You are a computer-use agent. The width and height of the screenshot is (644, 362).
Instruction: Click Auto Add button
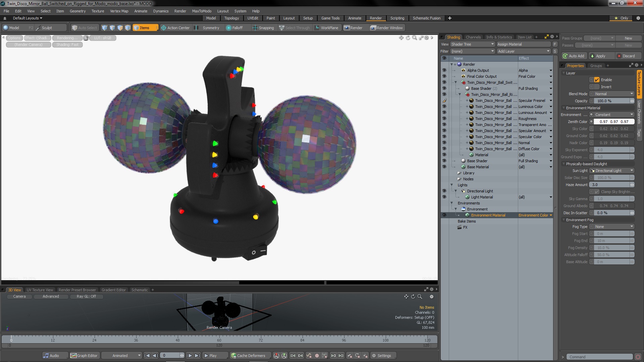pyautogui.click(x=574, y=56)
